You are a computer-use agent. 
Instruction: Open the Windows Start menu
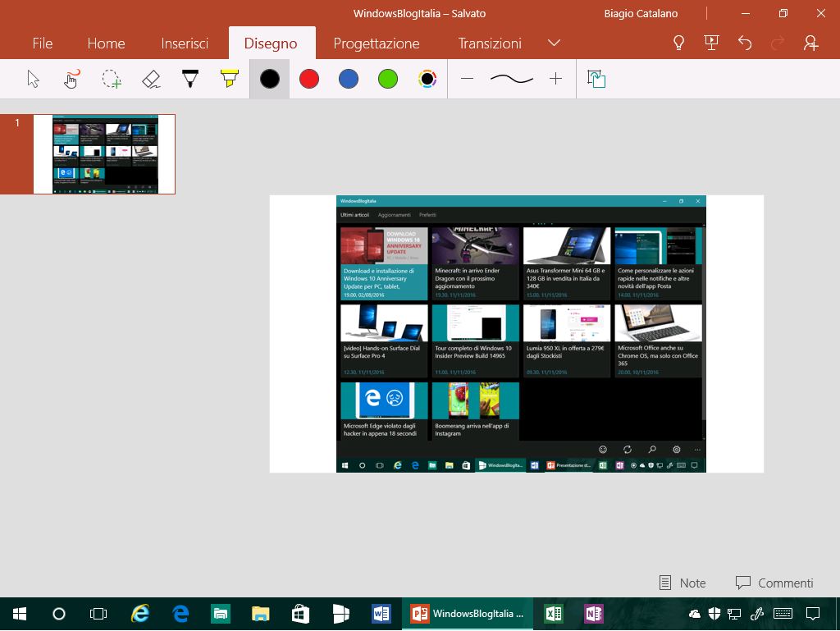point(20,614)
